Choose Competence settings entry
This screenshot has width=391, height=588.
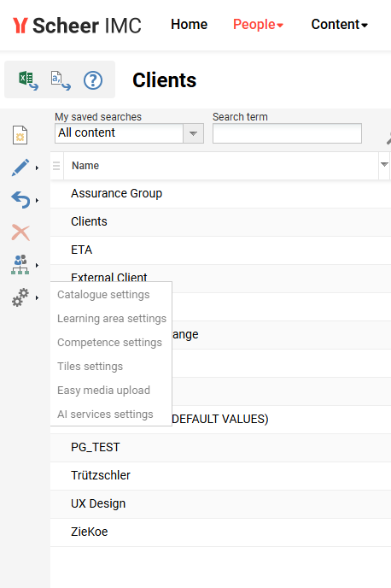point(109,343)
